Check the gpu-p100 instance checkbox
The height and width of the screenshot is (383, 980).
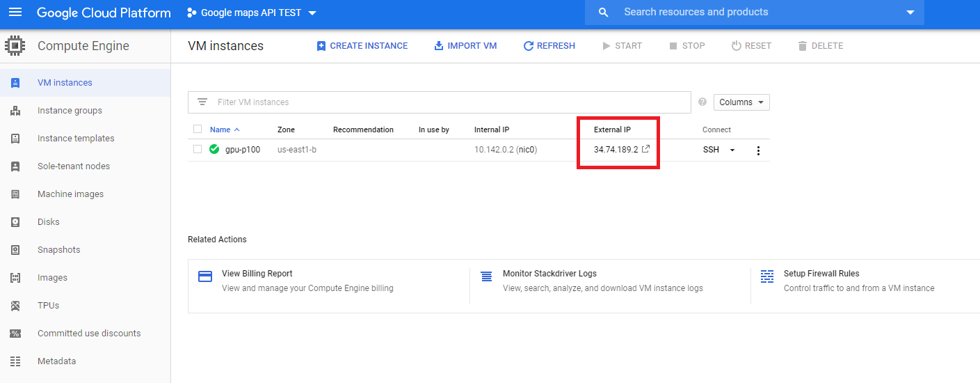coord(198,149)
